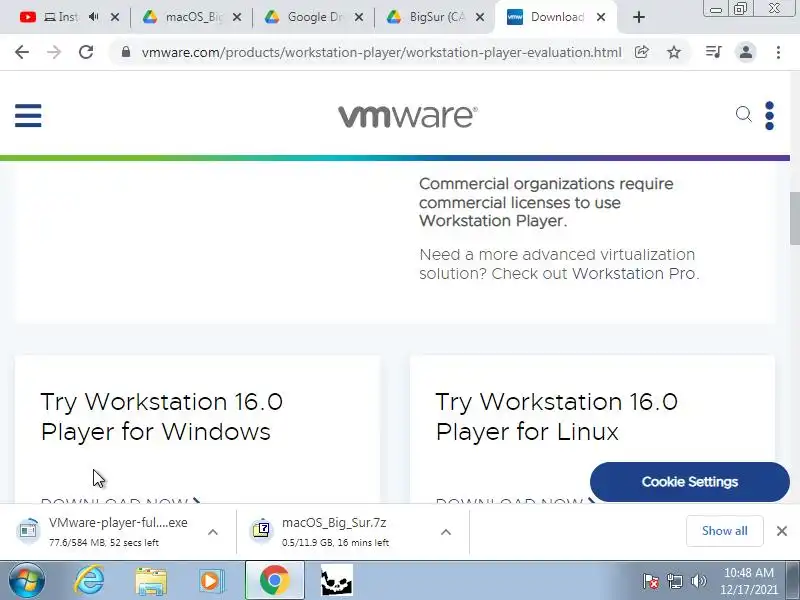Reload the current page
The image size is (800, 600).
pos(86,52)
